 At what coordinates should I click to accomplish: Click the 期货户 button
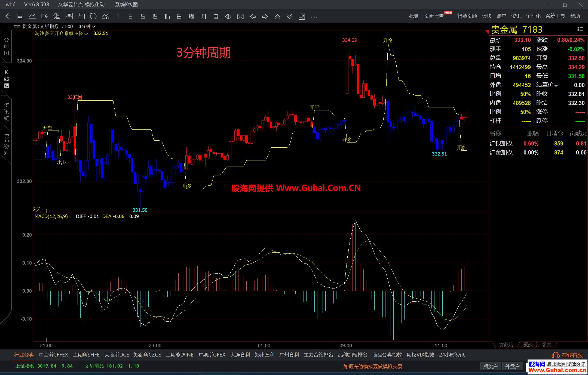490,366
